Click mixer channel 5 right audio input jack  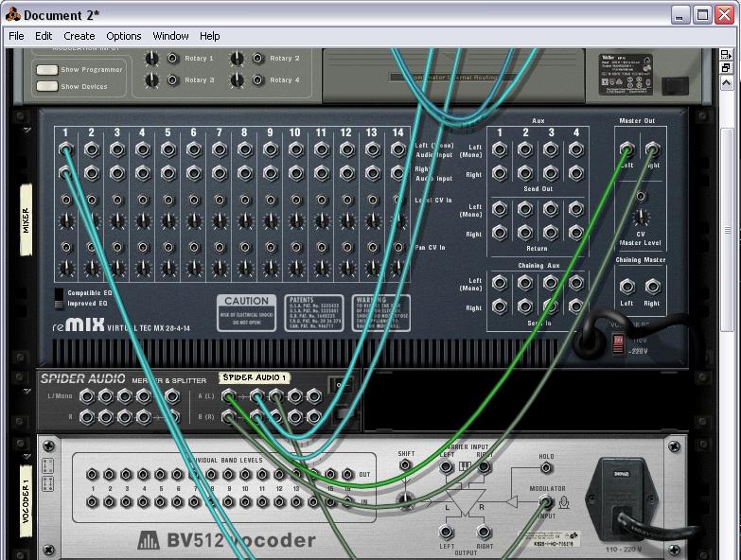pos(168,173)
